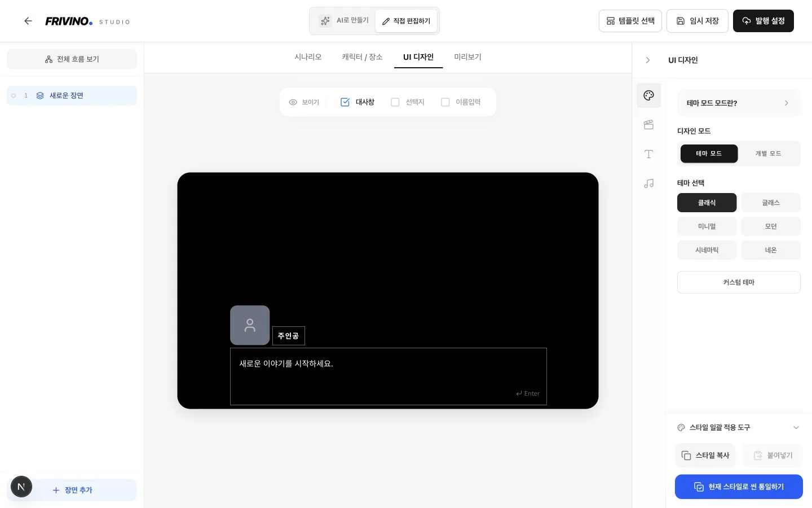Choose the 글래스 theme

click(771, 203)
